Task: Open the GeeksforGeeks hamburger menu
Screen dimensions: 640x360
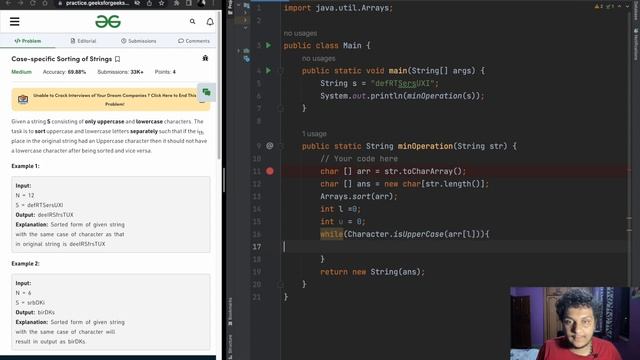Action: tap(15, 21)
